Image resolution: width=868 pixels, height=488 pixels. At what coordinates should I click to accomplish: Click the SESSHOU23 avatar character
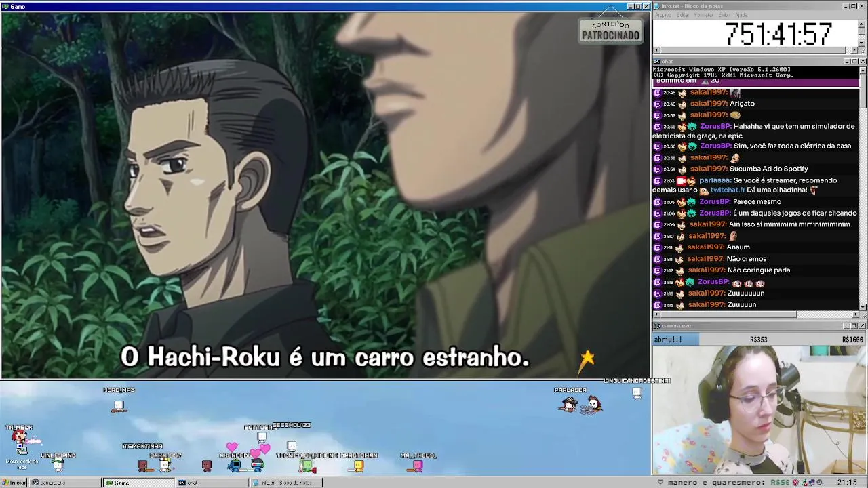tap(292, 446)
